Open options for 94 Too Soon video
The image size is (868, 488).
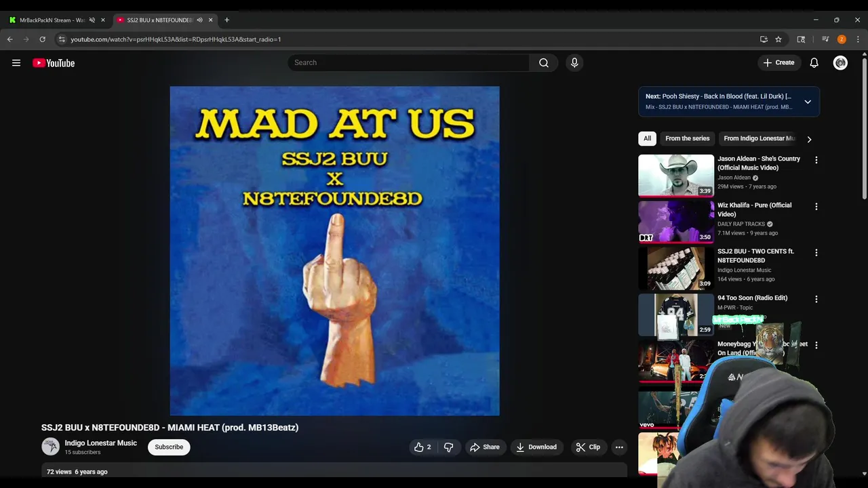click(x=816, y=299)
